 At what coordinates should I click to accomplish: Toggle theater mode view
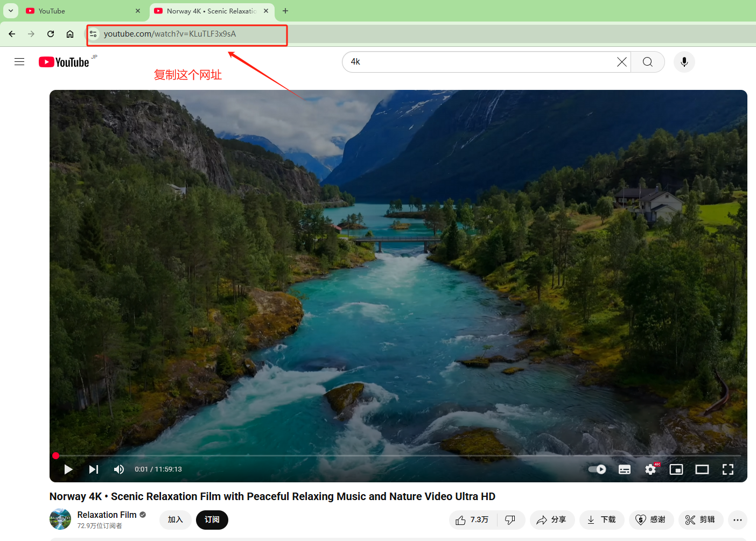(702, 469)
